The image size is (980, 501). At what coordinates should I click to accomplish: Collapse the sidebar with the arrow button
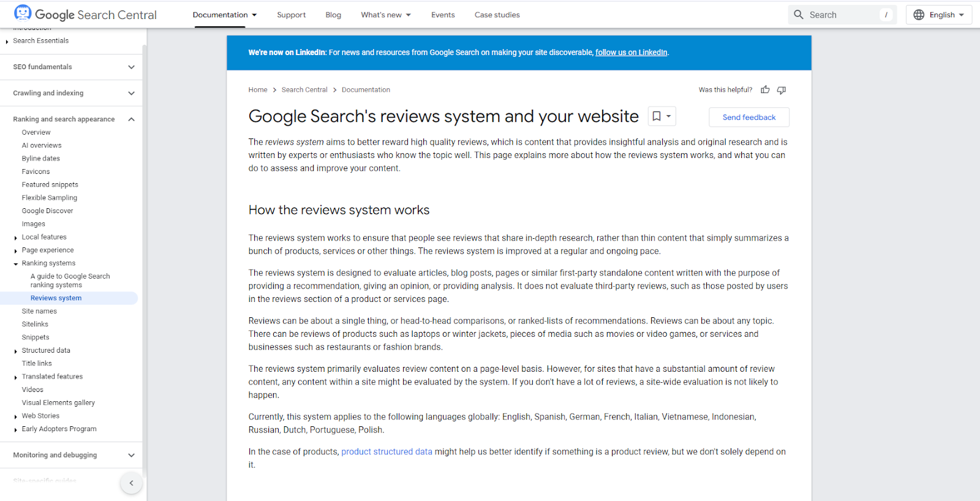click(131, 483)
